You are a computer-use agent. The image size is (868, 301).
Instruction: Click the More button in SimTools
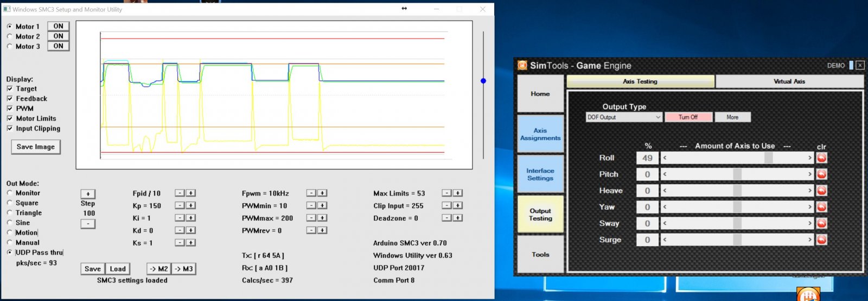pos(732,117)
